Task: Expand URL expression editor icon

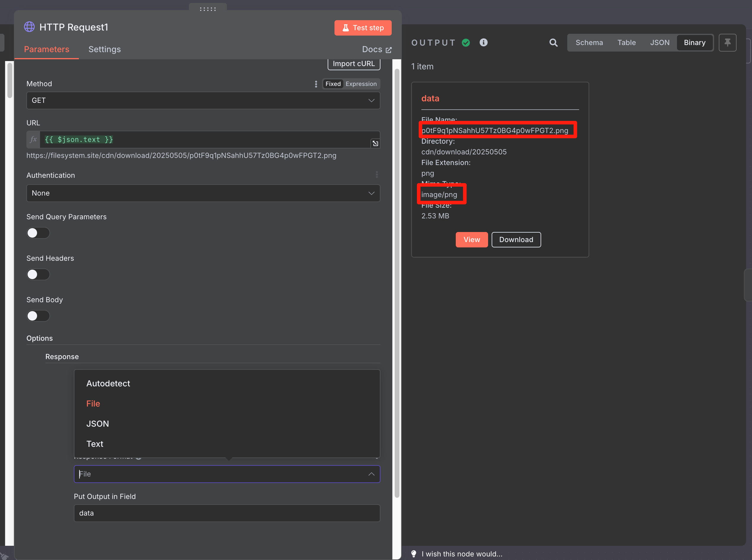Action: 375,143
